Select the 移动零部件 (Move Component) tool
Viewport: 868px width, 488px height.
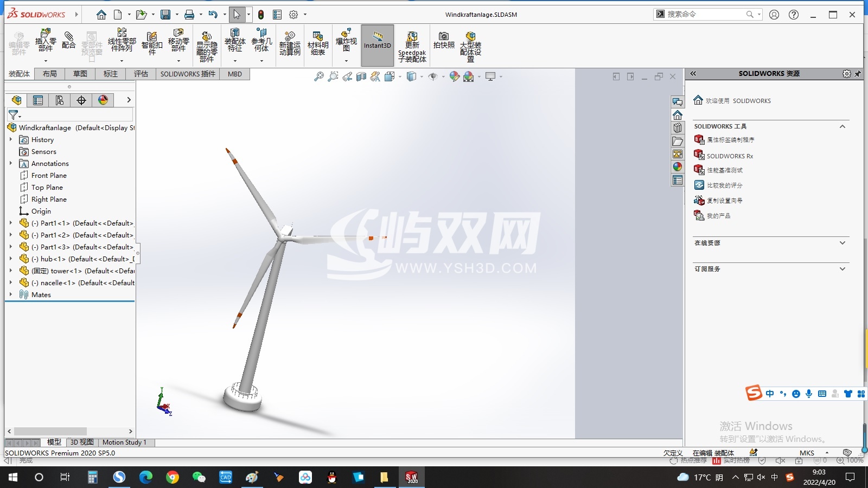tap(178, 41)
